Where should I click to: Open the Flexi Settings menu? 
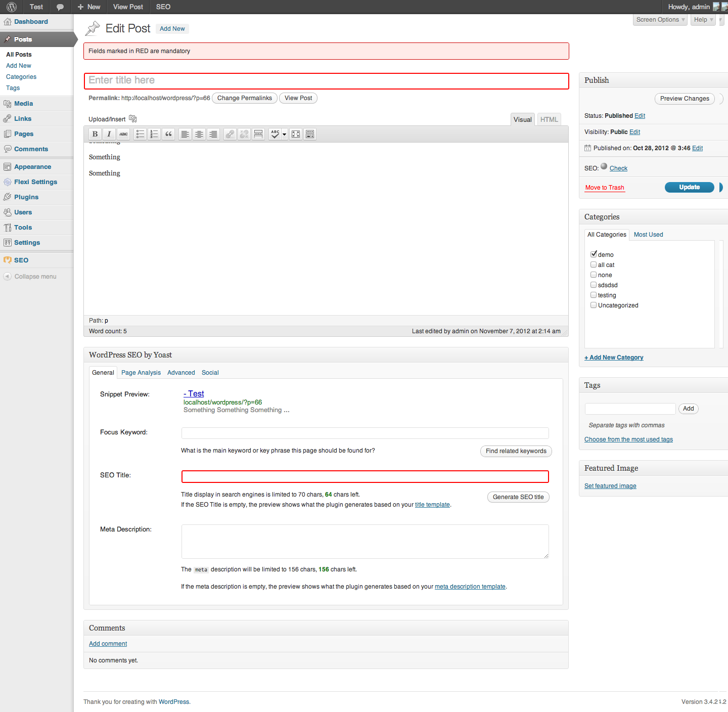click(35, 182)
